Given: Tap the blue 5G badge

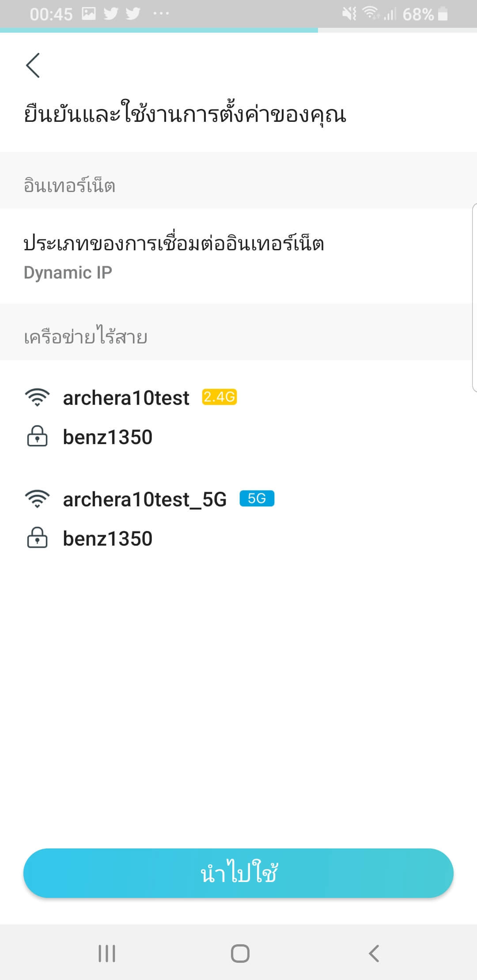Looking at the screenshot, I should 257,498.
